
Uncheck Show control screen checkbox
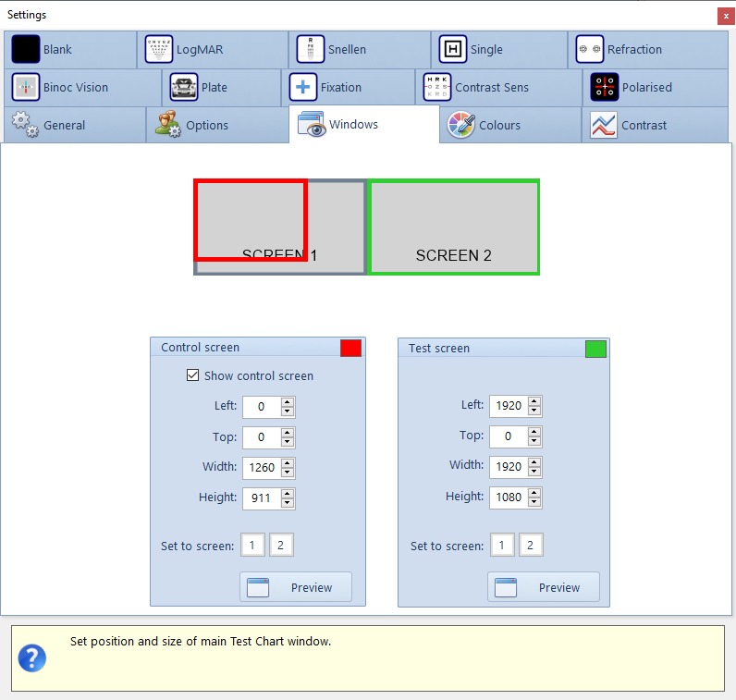(x=192, y=375)
